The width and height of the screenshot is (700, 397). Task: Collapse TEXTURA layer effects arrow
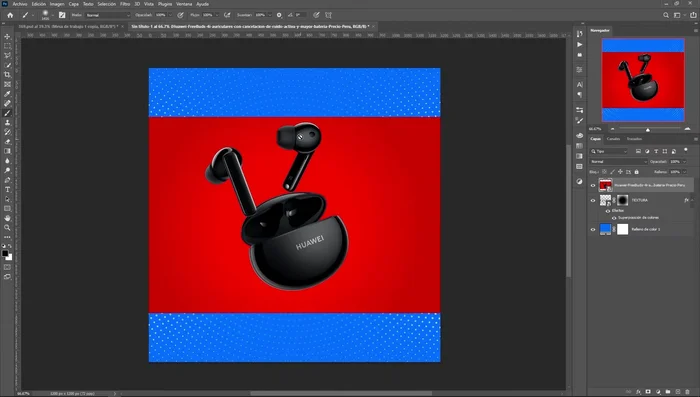pyautogui.click(x=692, y=201)
